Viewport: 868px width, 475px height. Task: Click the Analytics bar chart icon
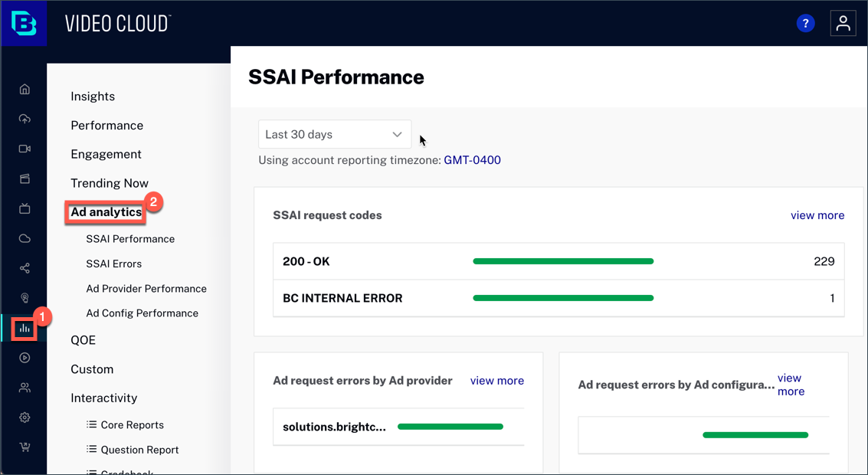point(24,327)
